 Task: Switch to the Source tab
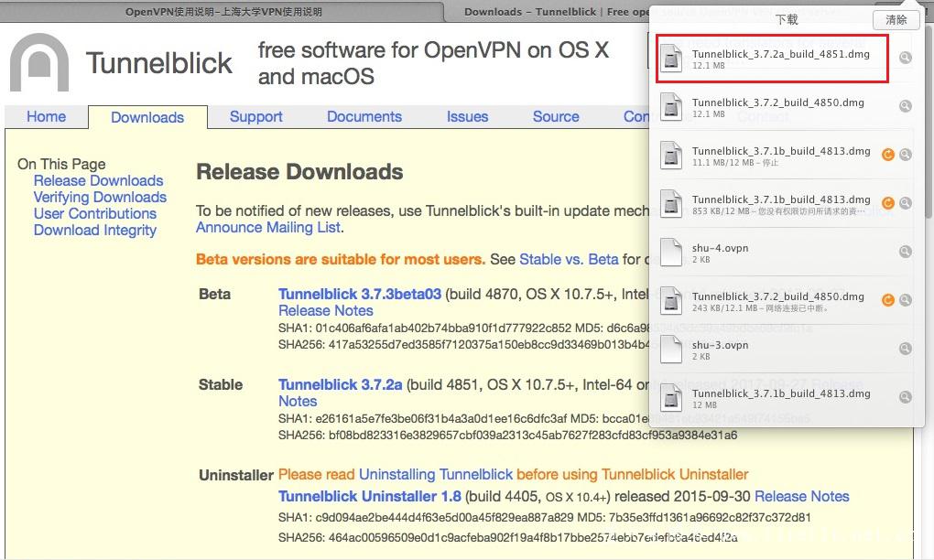coord(556,116)
